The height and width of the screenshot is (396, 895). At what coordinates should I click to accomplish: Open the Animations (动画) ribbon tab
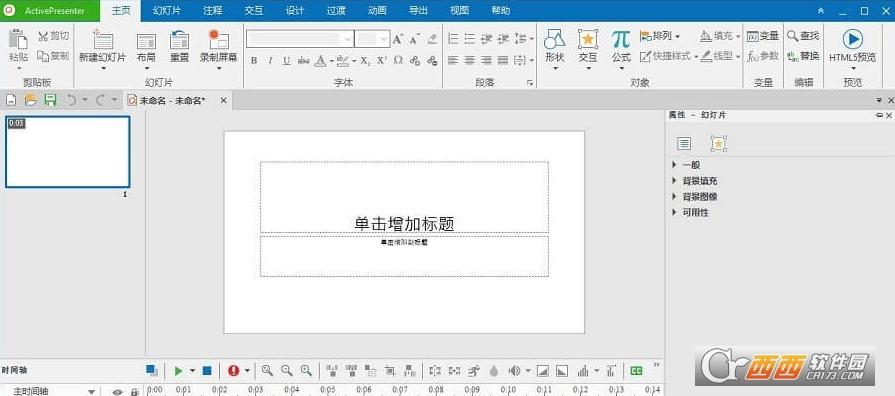coord(377,10)
